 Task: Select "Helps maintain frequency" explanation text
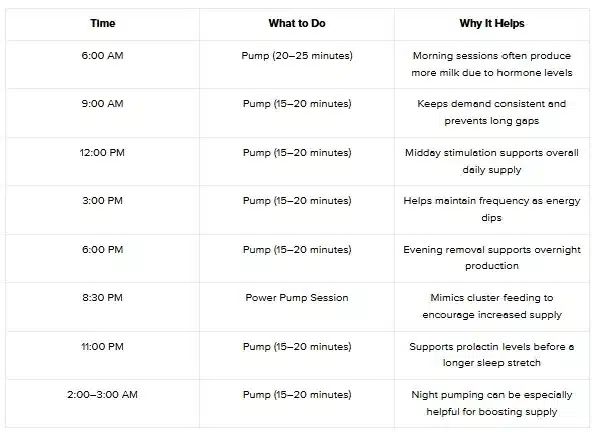pos(492,209)
